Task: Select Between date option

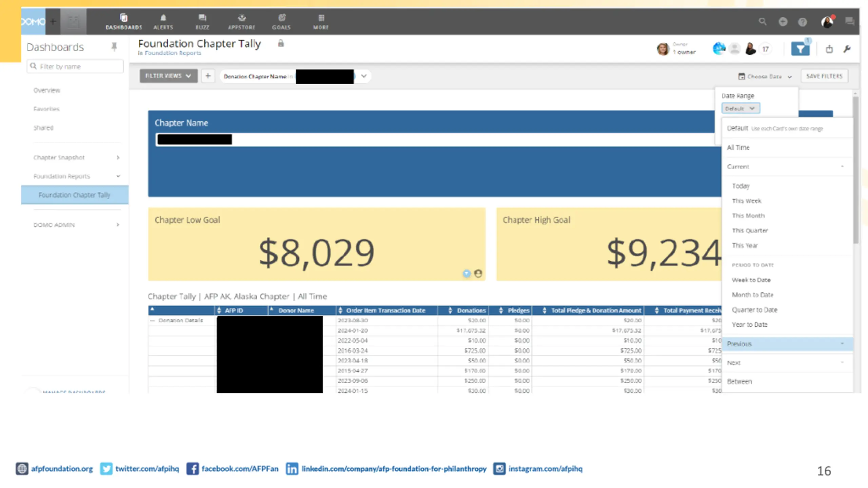Action: [x=739, y=382]
